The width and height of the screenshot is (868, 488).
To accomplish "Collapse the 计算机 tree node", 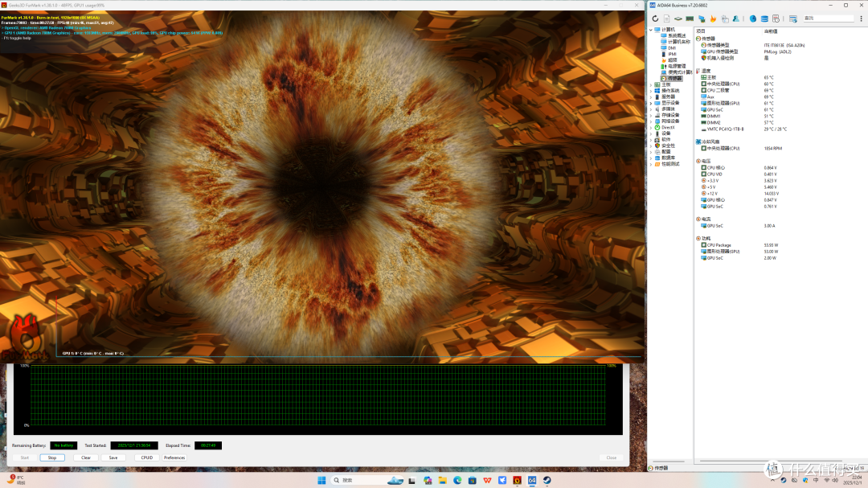I will (x=651, y=30).
